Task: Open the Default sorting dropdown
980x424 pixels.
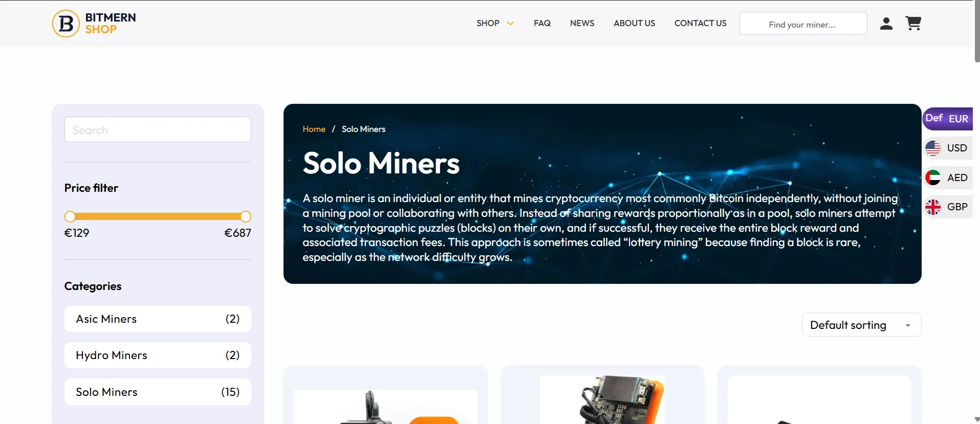Action: pos(861,325)
